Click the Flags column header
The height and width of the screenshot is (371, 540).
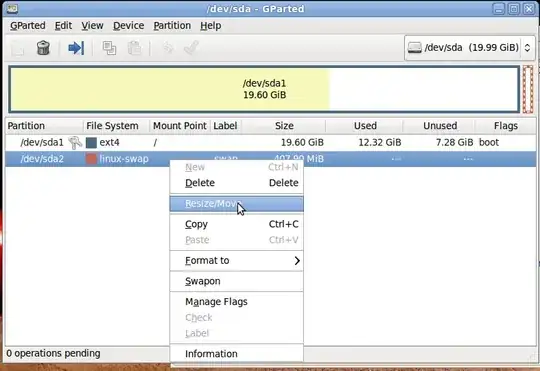tap(506, 126)
